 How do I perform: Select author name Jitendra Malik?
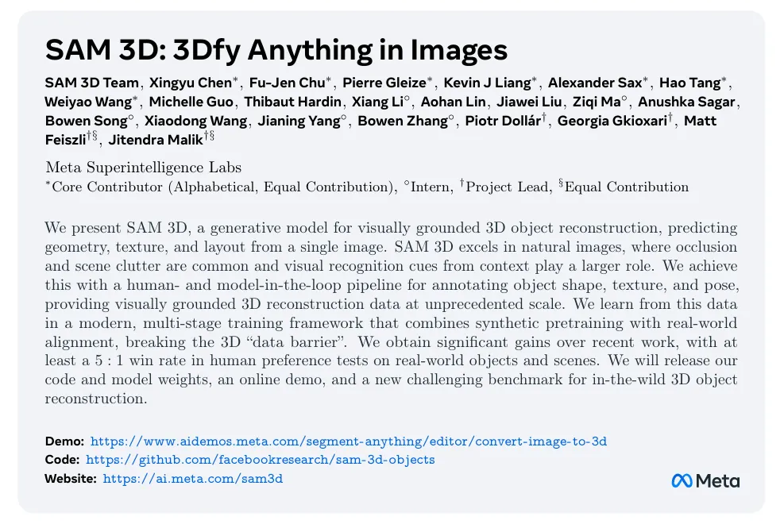(x=156, y=140)
